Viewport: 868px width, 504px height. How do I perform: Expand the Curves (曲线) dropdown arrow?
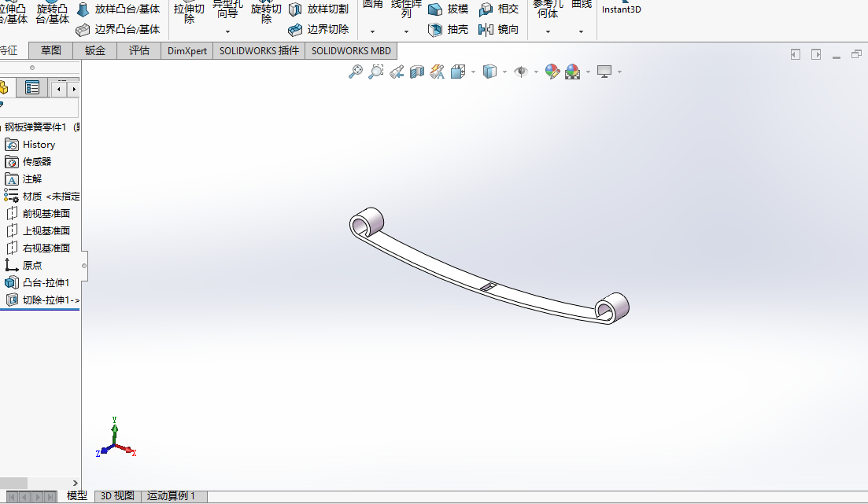coord(581,32)
